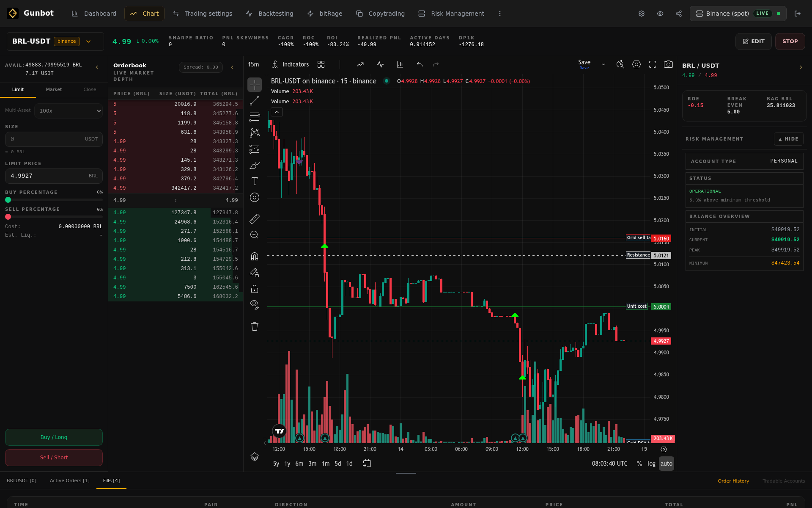
Task: Click the Size USDT input field
Action: tap(54, 139)
